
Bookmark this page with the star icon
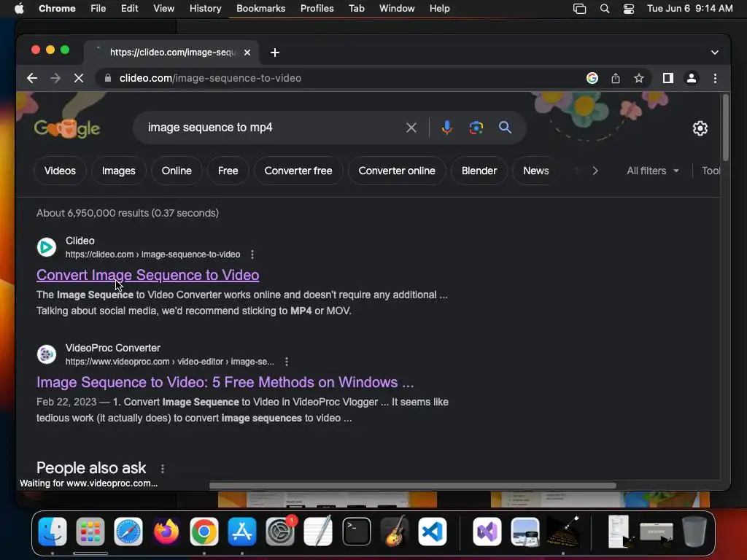click(639, 78)
